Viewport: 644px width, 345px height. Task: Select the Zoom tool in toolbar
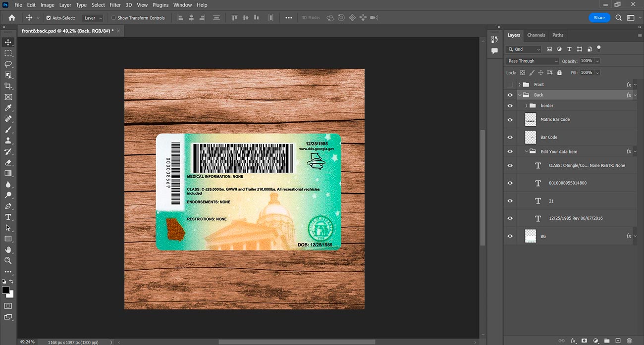pos(8,260)
